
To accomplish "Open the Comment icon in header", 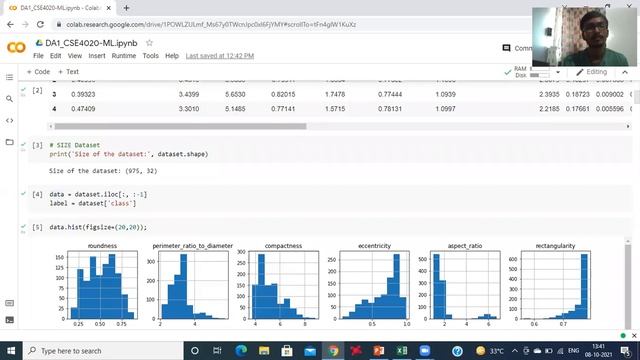I will [507, 48].
